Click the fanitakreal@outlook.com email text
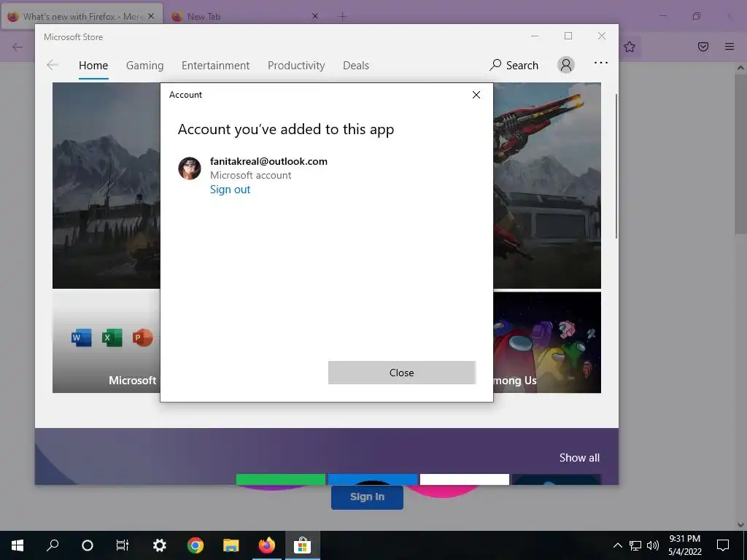 click(268, 161)
